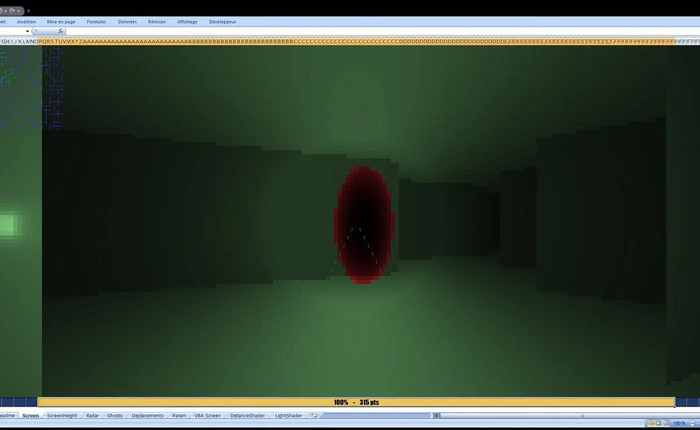Open the Formules ribbon tab
Screen dimensions: 700x430
point(96,21)
